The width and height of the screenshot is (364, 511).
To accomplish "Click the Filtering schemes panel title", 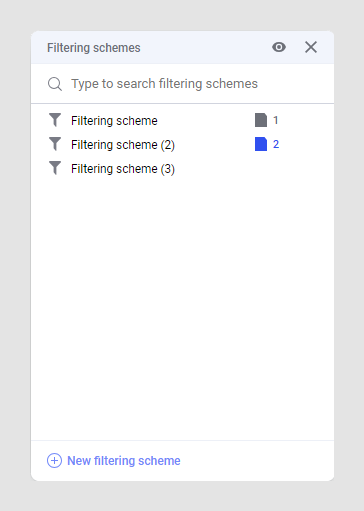I will click(94, 48).
